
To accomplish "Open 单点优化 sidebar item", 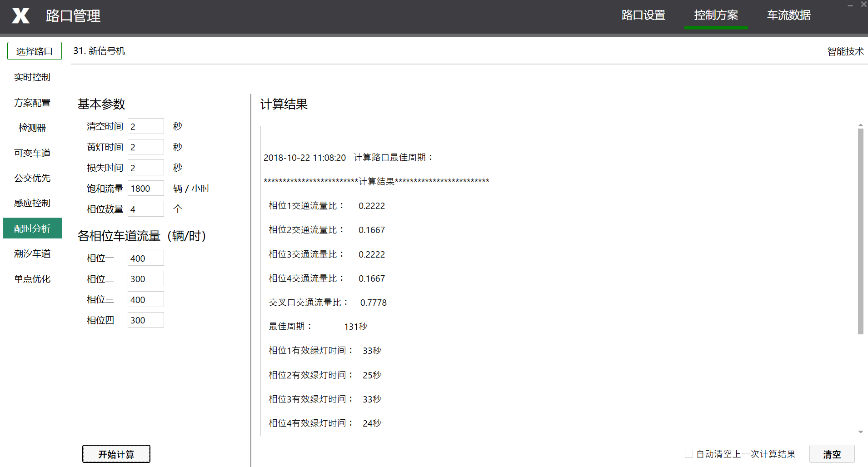I will point(32,279).
